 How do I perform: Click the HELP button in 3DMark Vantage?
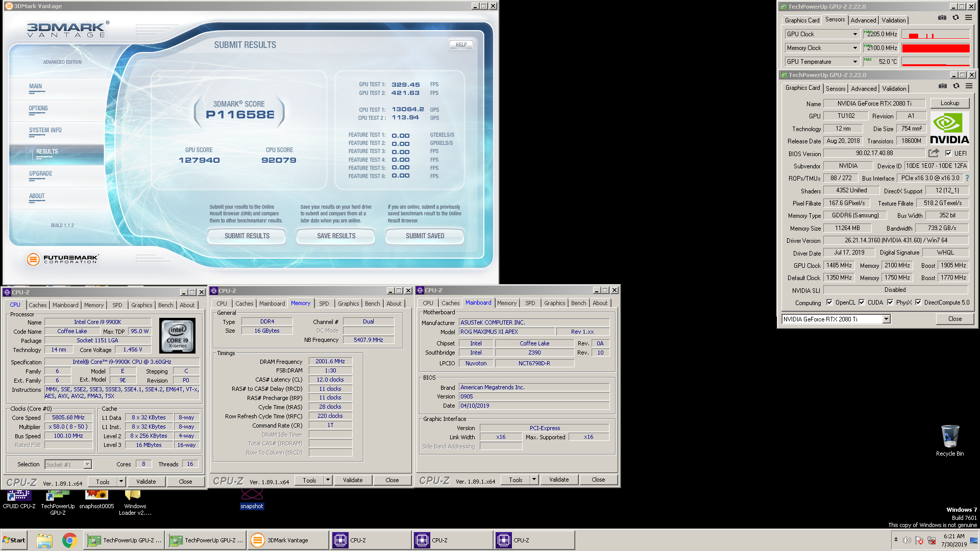461,44
